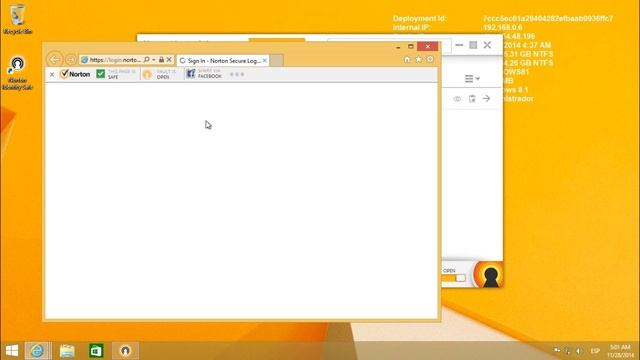640x360 pixels.
Task: Open the browser Home page icon
Action: [407, 60]
